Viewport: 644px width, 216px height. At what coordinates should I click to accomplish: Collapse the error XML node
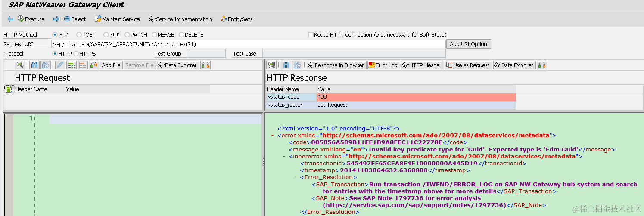[273, 135]
